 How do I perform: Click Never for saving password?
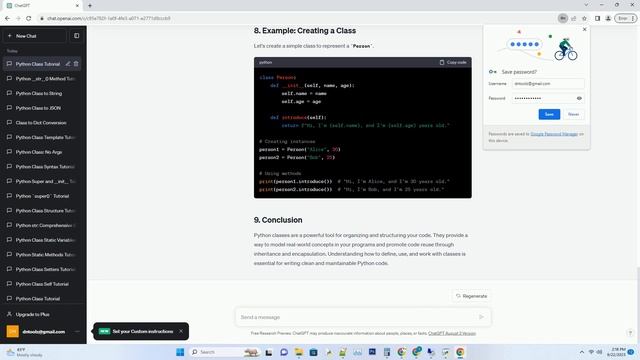click(573, 114)
